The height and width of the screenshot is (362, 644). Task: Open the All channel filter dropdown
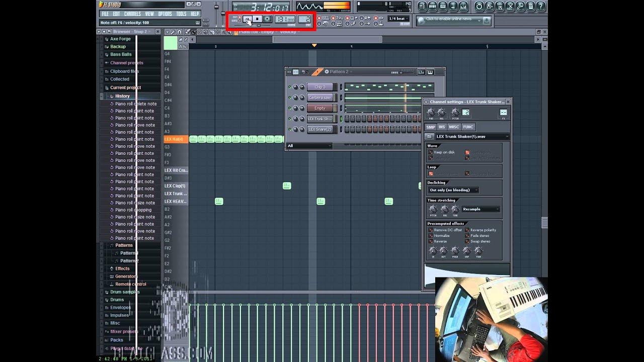coord(309,146)
